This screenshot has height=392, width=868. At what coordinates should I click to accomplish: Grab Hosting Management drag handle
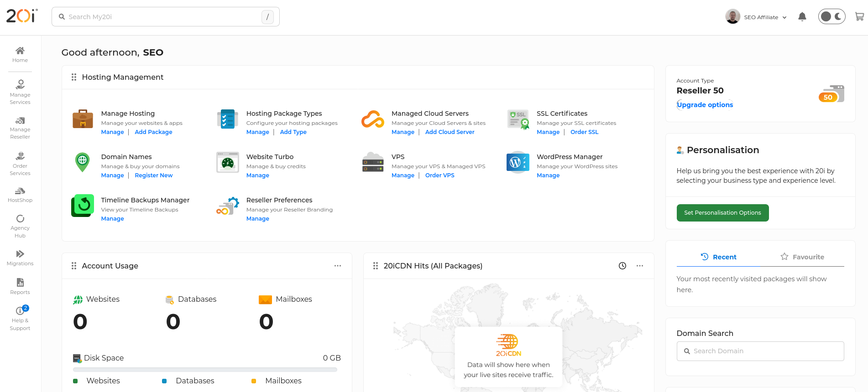click(x=74, y=77)
